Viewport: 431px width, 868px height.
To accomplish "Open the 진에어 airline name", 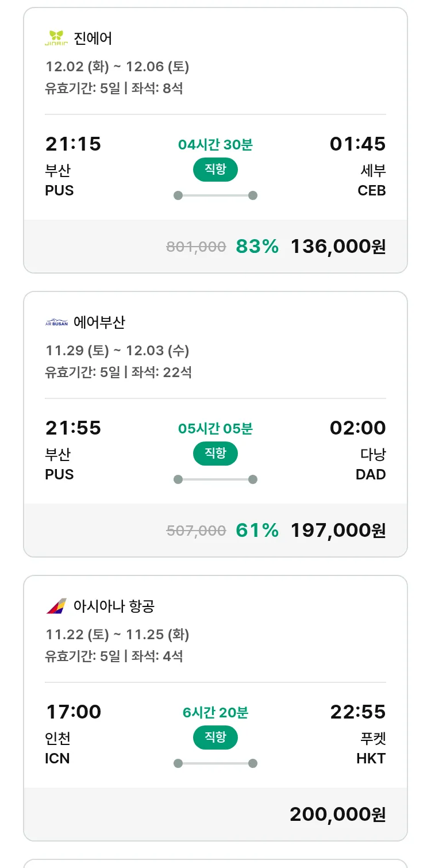I will point(93,39).
